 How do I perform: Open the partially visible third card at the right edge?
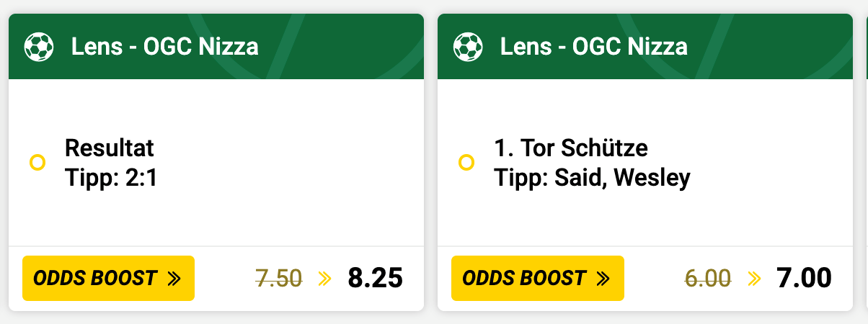click(x=867, y=162)
